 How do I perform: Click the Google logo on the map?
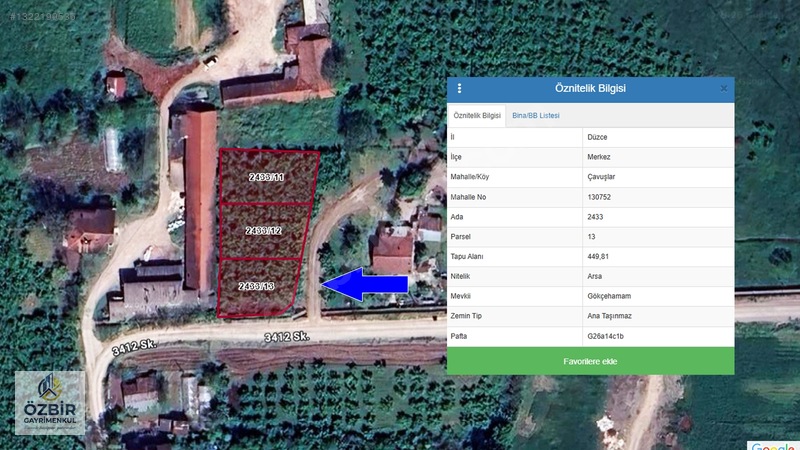point(773,446)
